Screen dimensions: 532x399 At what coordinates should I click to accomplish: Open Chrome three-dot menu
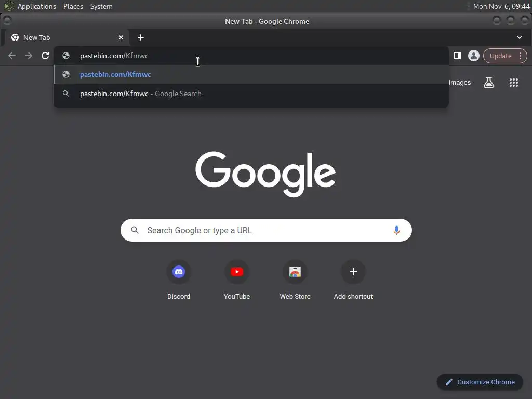(x=520, y=56)
